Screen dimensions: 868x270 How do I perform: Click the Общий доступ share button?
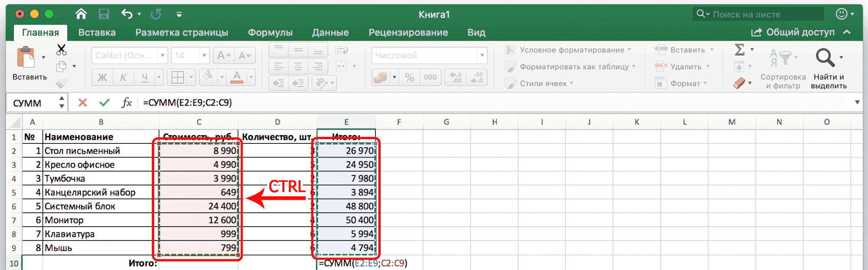click(x=793, y=32)
